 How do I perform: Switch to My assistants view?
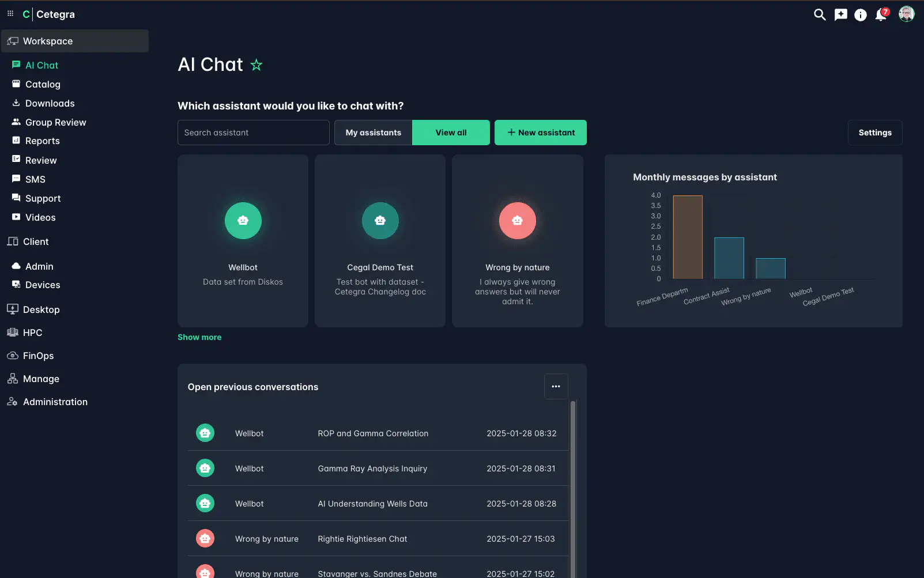(373, 133)
